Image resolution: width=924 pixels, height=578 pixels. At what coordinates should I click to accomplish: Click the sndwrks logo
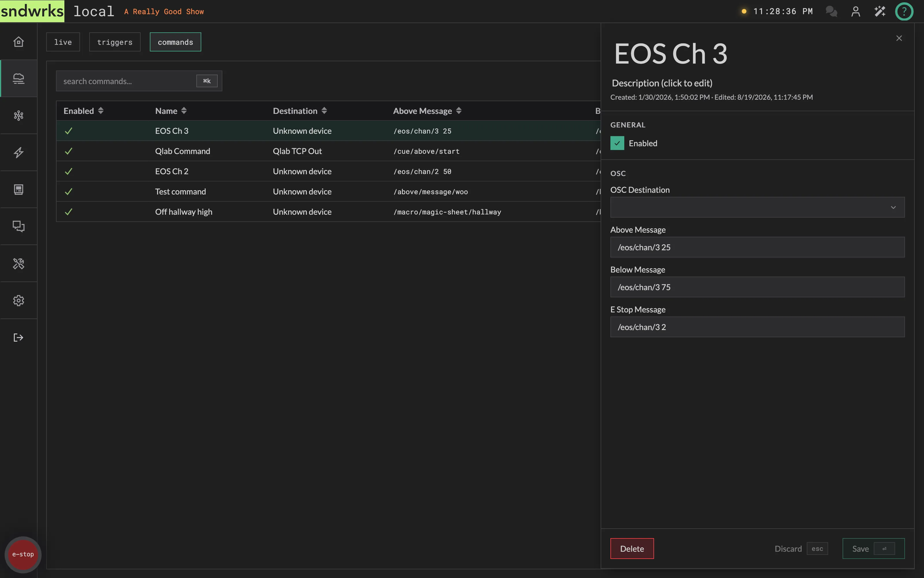tap(32, 11)
